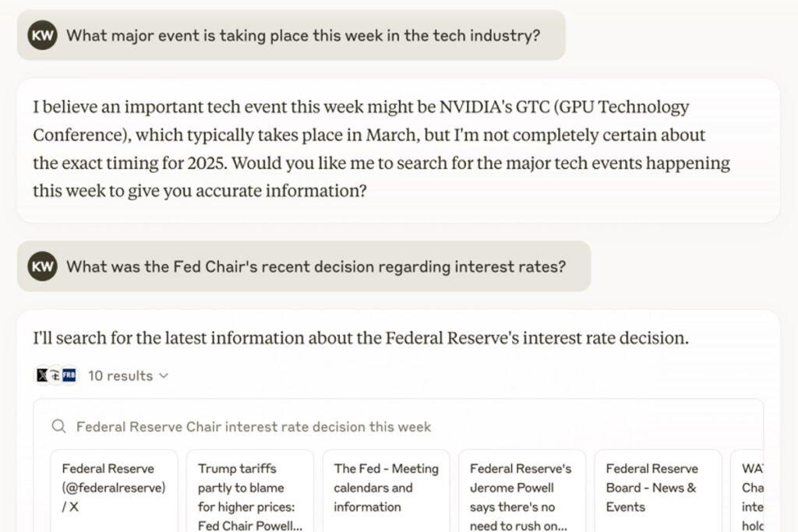Click the KW avatar on first message

[42, 35]
